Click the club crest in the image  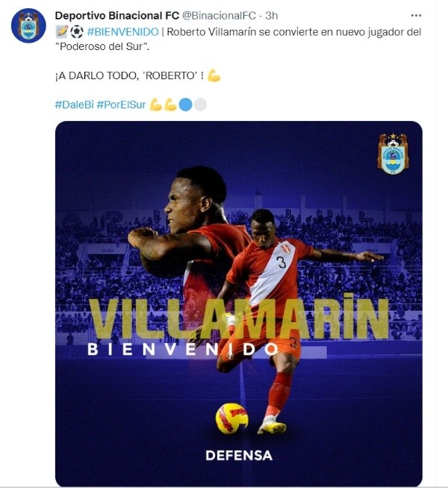coord(393,153)
